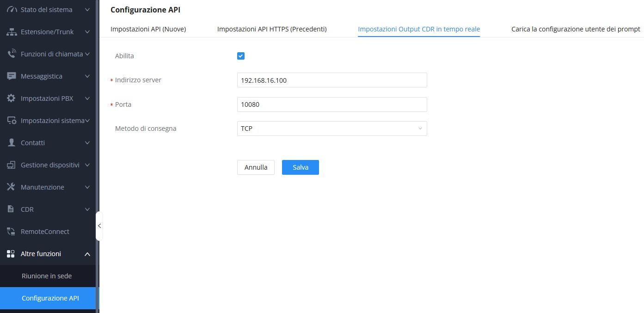
Task: Expand the Gestione dispositivi chevron
Action: (87, 165)
